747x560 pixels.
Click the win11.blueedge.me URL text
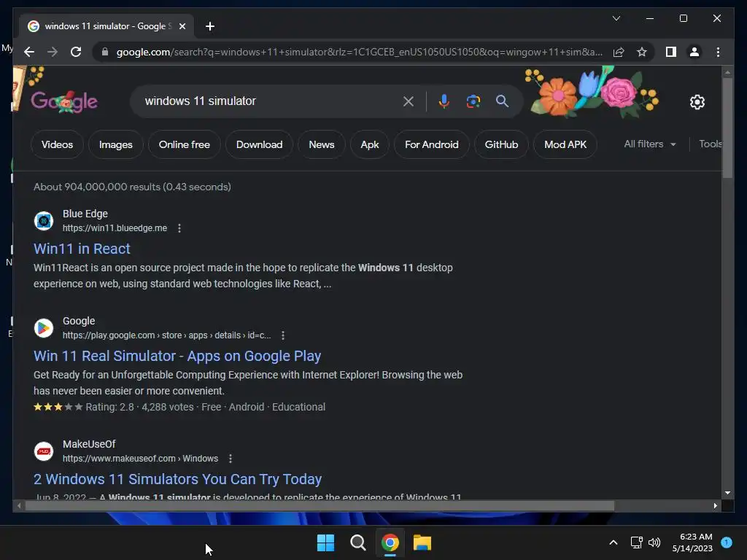(x=115, y=228)
